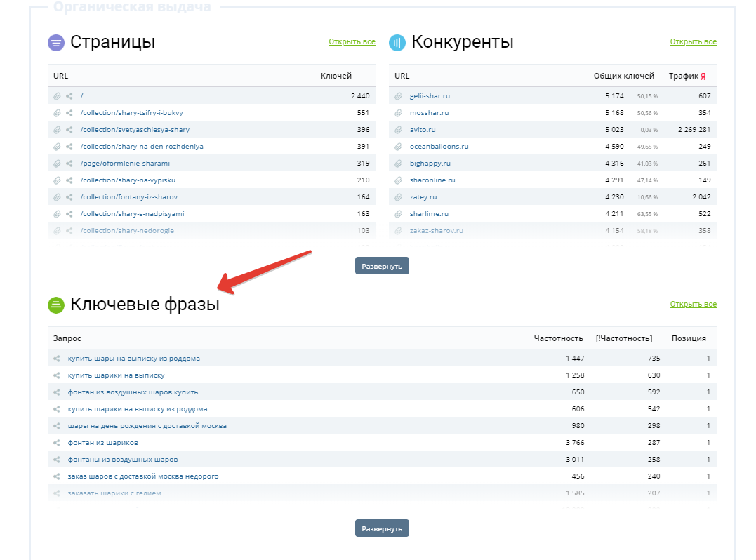
Task: Open the /page/oformlenie-sharami page link
Action: (x=126, y=164)
